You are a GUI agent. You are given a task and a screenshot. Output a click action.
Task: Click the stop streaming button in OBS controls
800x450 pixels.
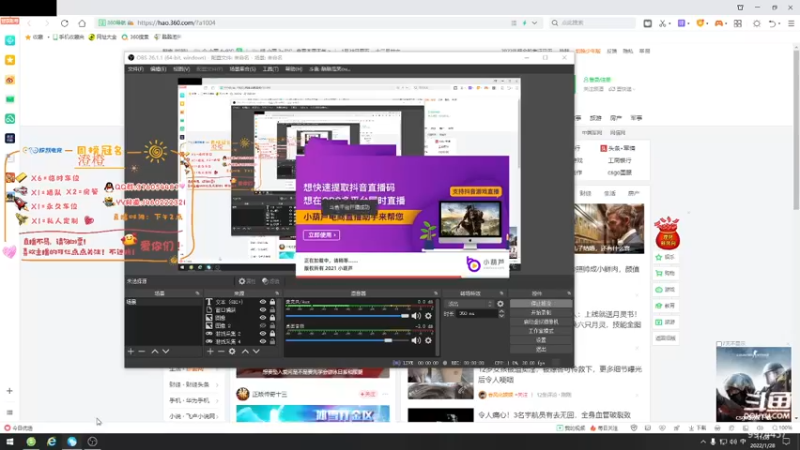(541, 304)
